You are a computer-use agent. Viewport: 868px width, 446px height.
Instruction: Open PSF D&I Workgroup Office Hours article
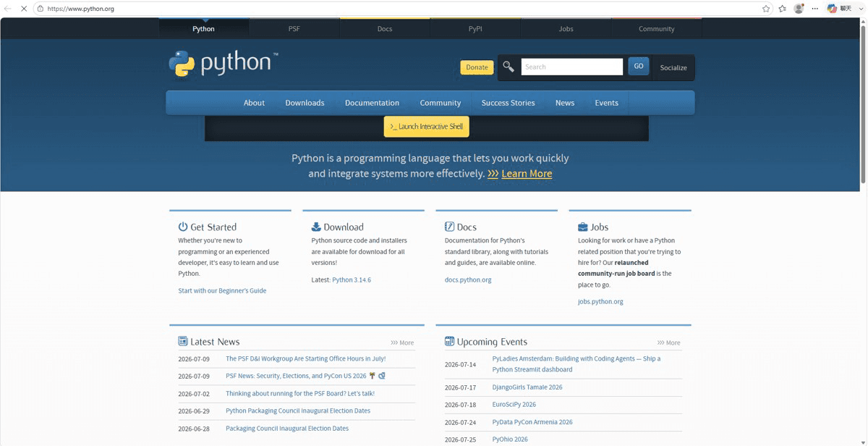point(305,358)
